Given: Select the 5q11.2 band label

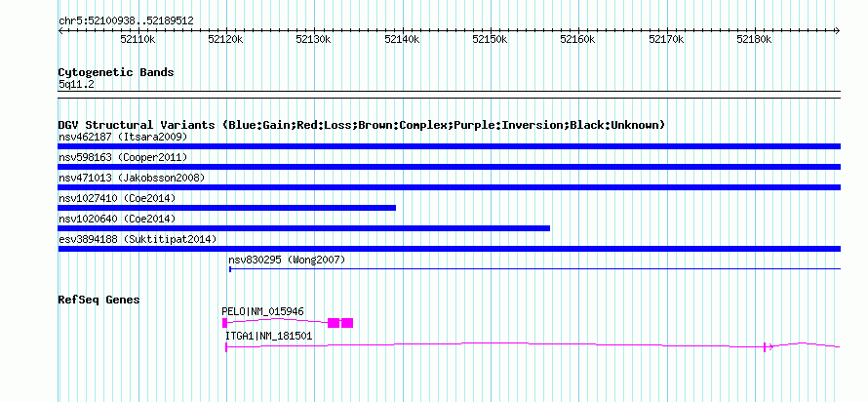Looking at the screenshot, I should (76, 85).
